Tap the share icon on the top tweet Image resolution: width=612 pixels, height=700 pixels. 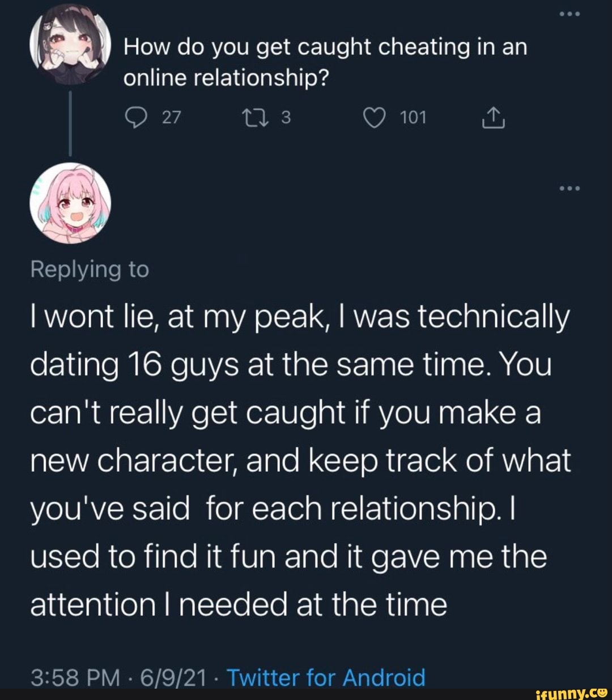point(493,117)
